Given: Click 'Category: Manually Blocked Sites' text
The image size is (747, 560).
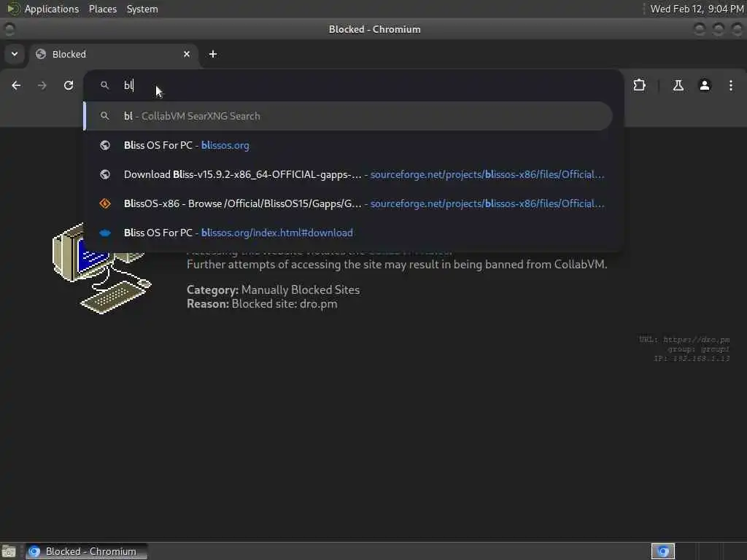Looking at the screenshot, I should click(x=273, y=289).
